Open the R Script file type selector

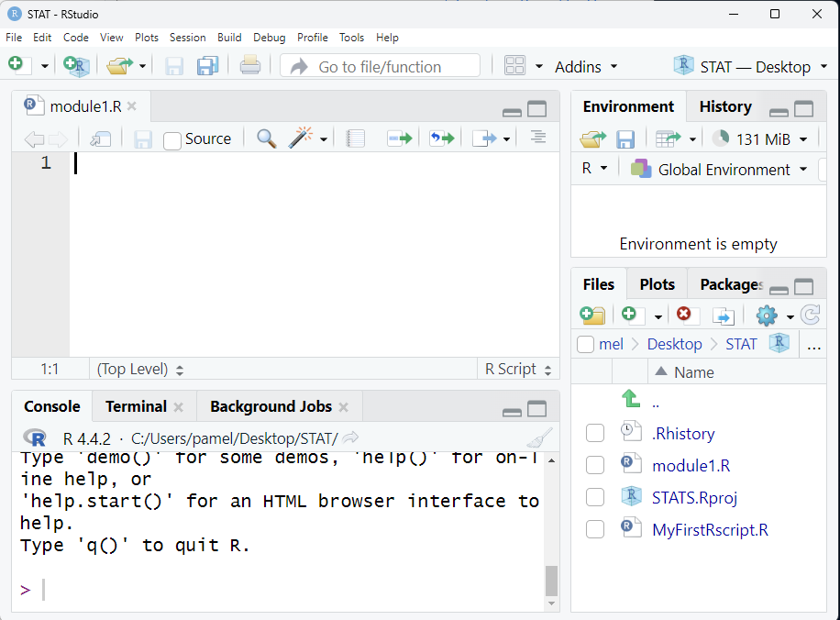(x=518, y=370)
